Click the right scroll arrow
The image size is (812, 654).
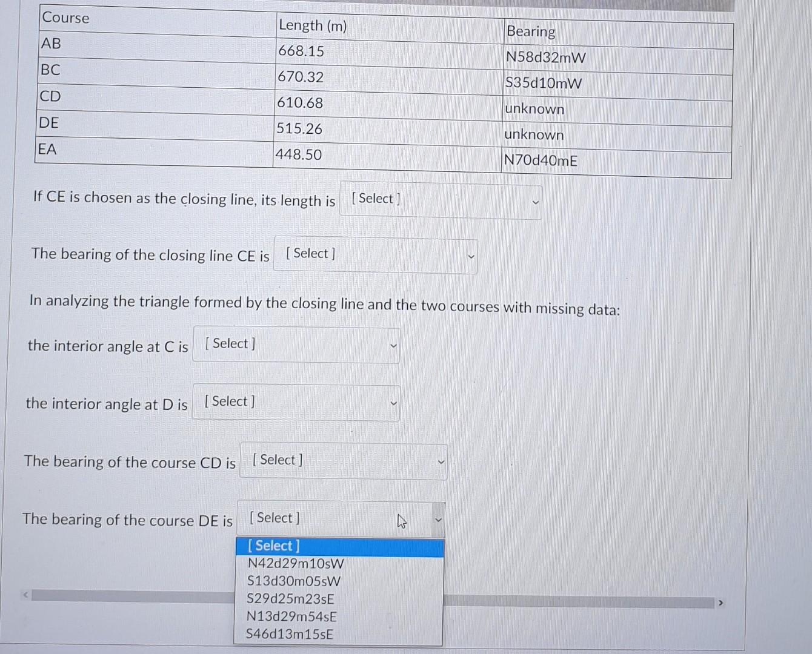click(x=721, y=603)
